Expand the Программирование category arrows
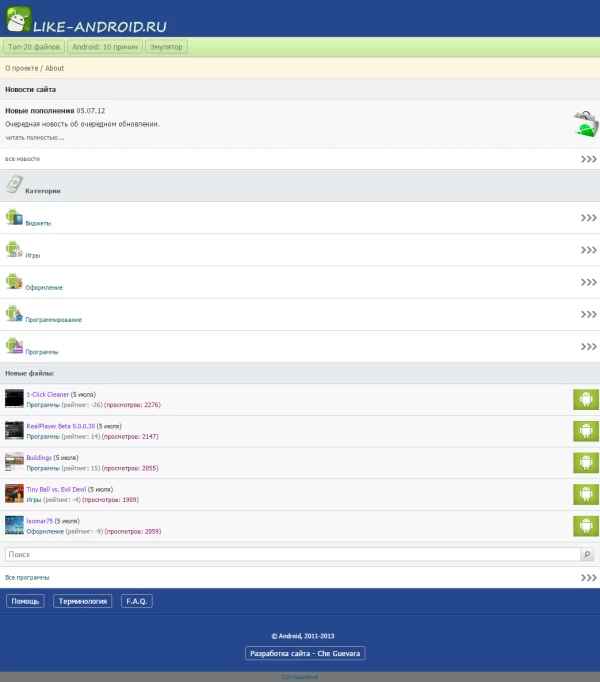 (x=589, y=314)
